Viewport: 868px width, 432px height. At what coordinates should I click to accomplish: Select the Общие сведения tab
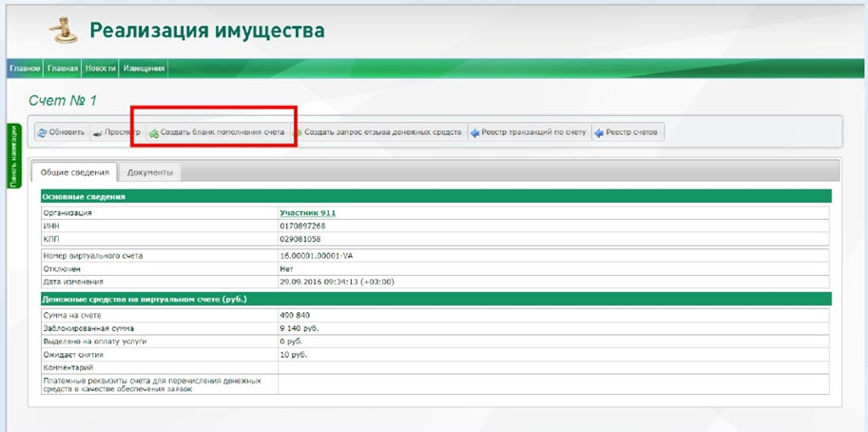[x=74, y=172]
